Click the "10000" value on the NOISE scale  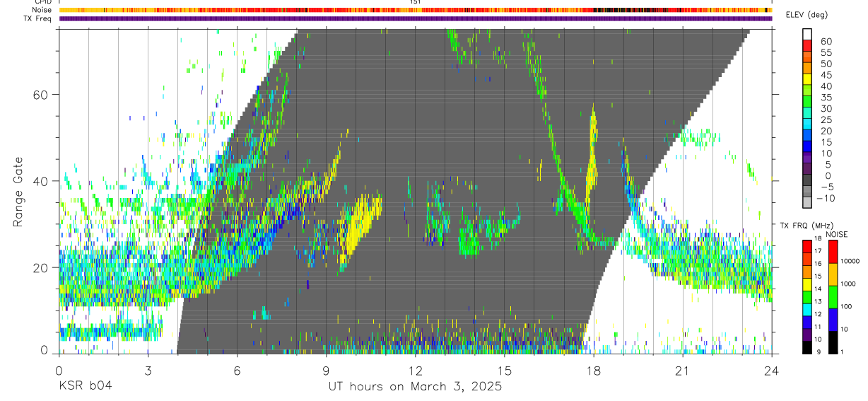click(x=850, y=262)
